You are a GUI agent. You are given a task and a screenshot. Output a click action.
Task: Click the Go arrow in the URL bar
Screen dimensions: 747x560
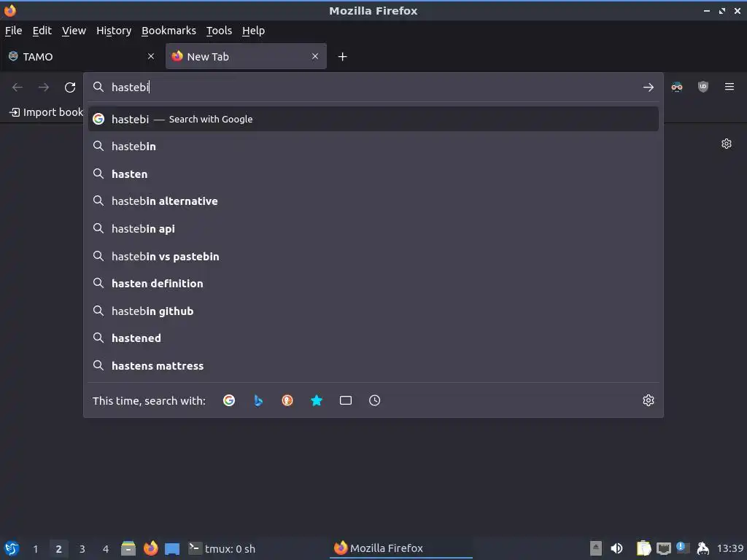click(648, 87)
